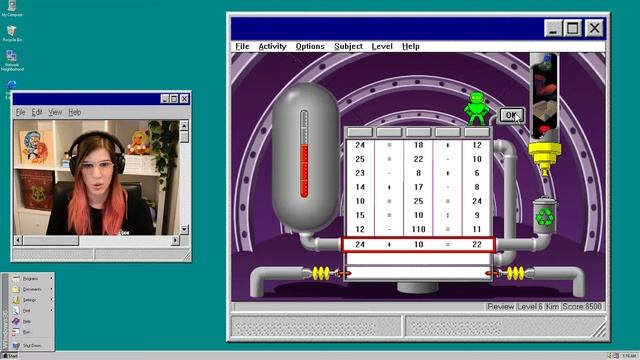Minimize the game window
This screenshot has height=360, width=640.
[x=553, y=29]
